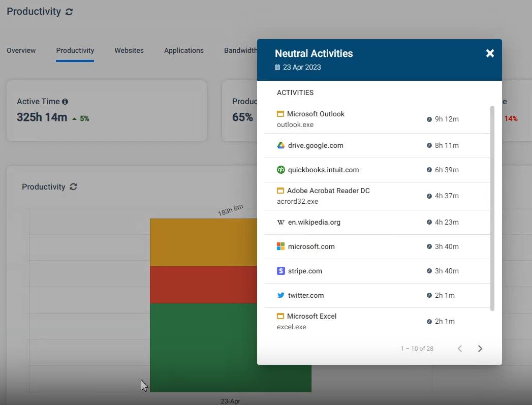Select the microsoft.com activity

pos(378,246)
